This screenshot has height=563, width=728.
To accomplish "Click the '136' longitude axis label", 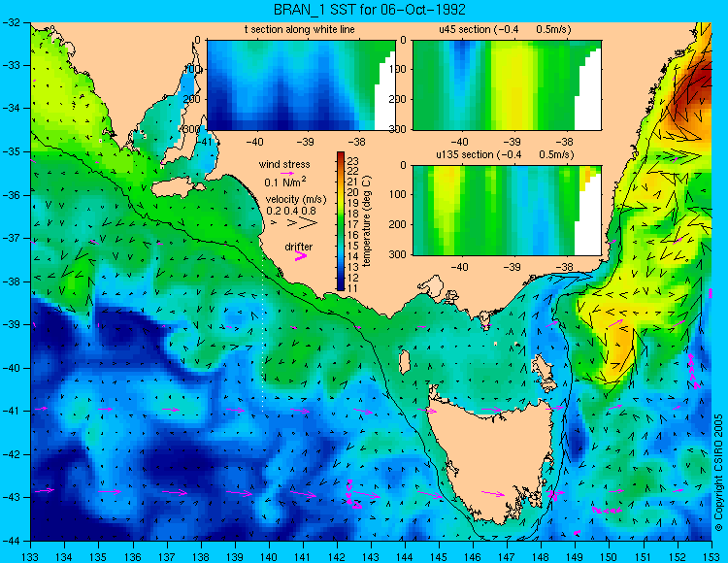I will click(133, 556).
